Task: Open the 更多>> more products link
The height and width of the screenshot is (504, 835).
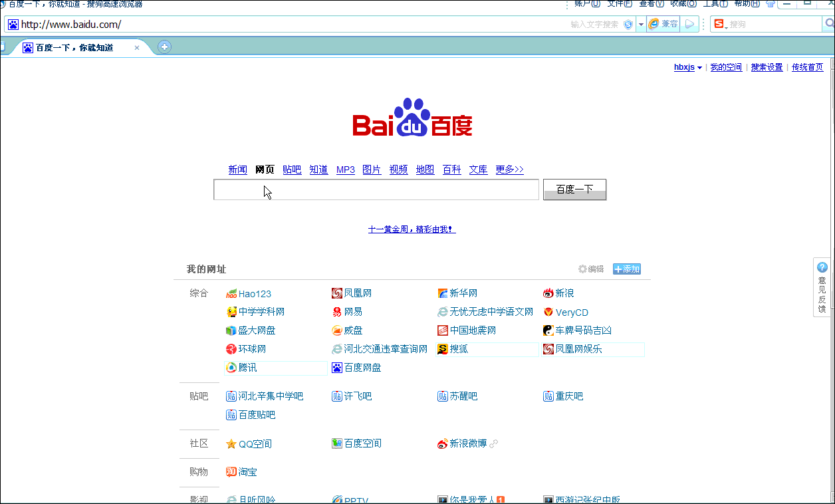Action: [x=509, y=170]
